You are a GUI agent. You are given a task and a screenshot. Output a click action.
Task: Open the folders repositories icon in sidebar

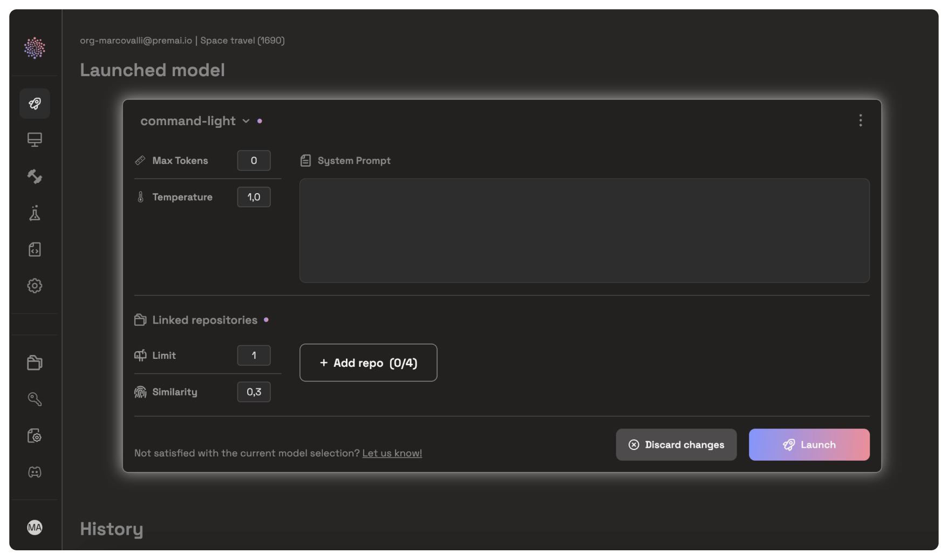[35, 363]
